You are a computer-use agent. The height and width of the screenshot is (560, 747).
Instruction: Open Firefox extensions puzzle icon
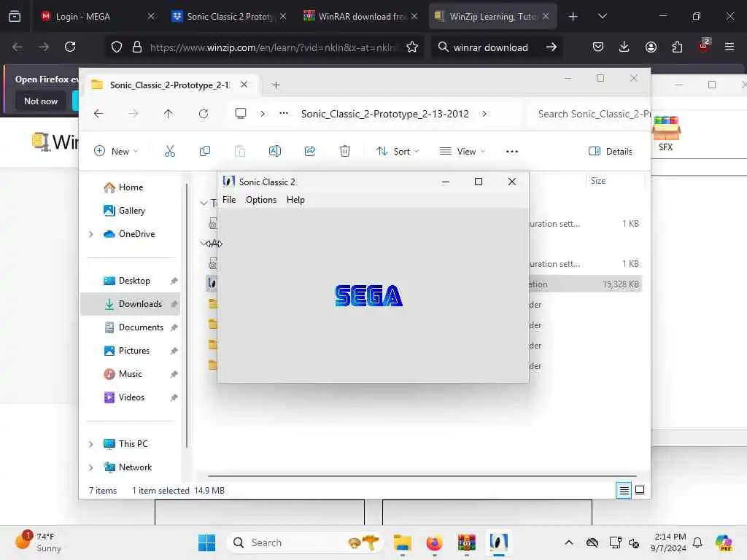point(677,47)
